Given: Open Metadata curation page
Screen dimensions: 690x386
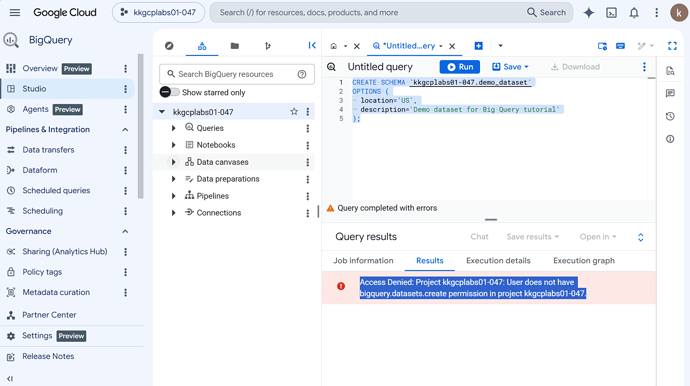Looking at the screenshot, I should (x=57, y=292).
